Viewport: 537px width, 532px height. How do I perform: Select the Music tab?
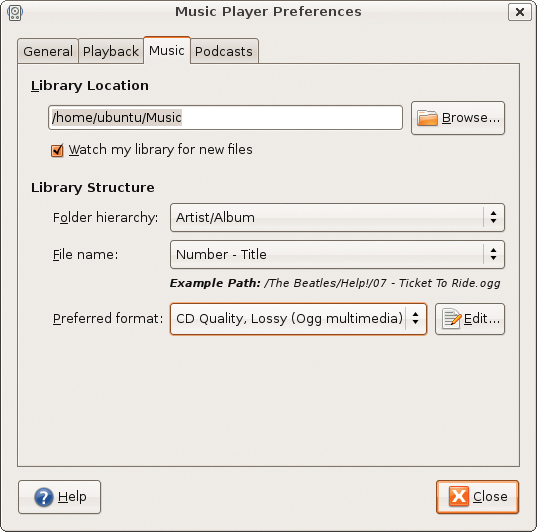[167, 50]
